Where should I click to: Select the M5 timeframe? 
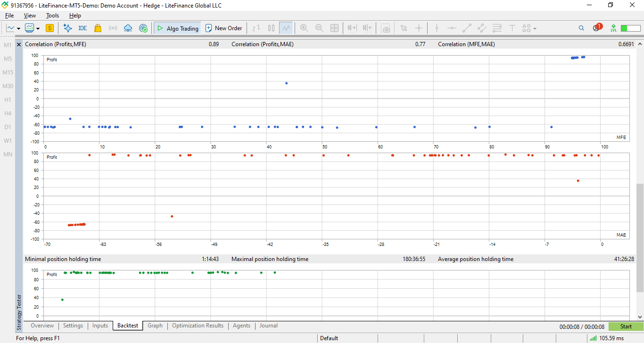pyautogui.click(x=8, y=59)
